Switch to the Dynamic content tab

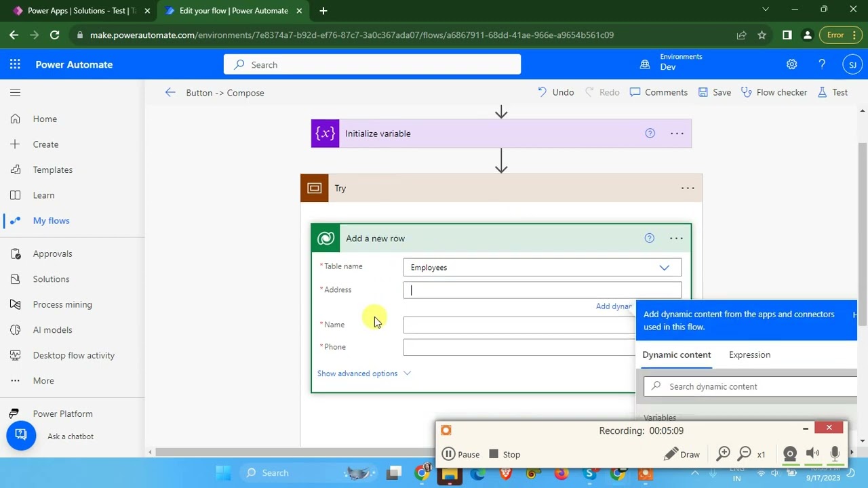pos(677,354)
